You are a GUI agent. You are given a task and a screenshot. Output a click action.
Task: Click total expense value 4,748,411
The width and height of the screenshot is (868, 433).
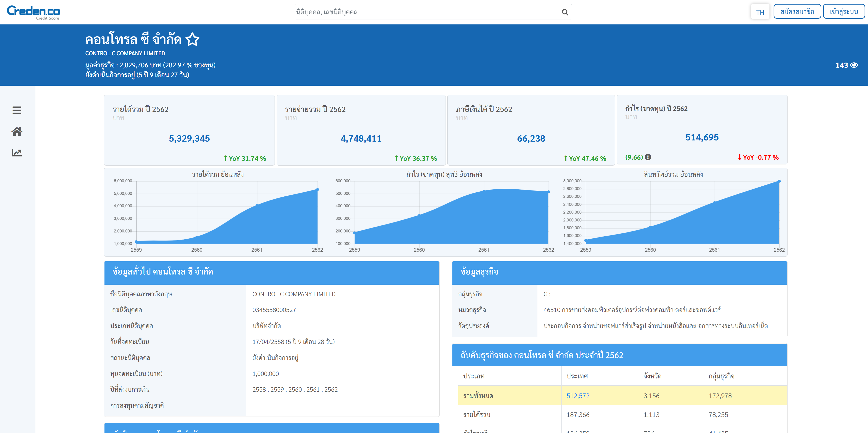pos(361,138)
